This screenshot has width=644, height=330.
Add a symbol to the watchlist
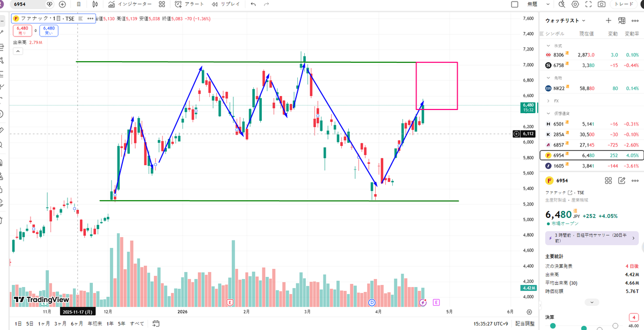(609, 20)
